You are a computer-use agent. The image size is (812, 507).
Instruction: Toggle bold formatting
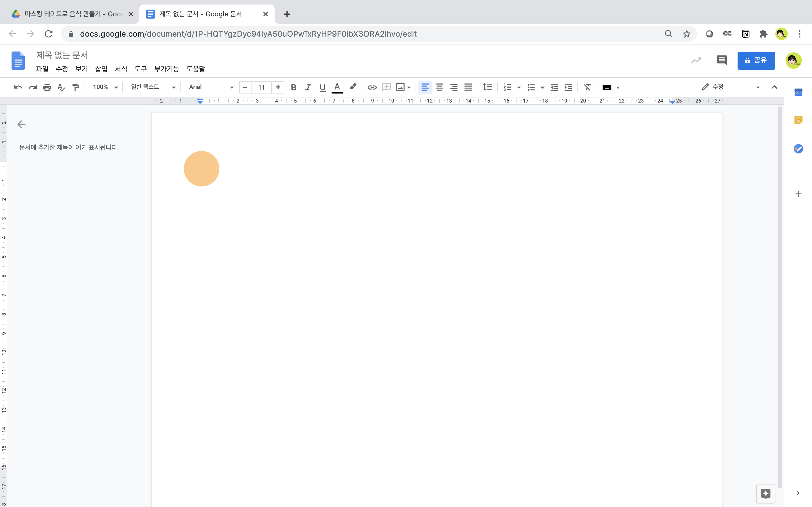click(x=294, y=87)
